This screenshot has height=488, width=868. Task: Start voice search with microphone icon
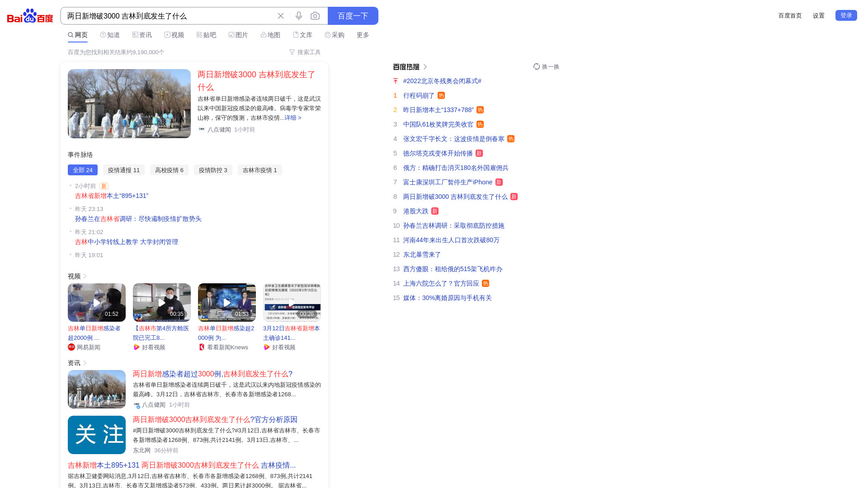click(299, 16)
